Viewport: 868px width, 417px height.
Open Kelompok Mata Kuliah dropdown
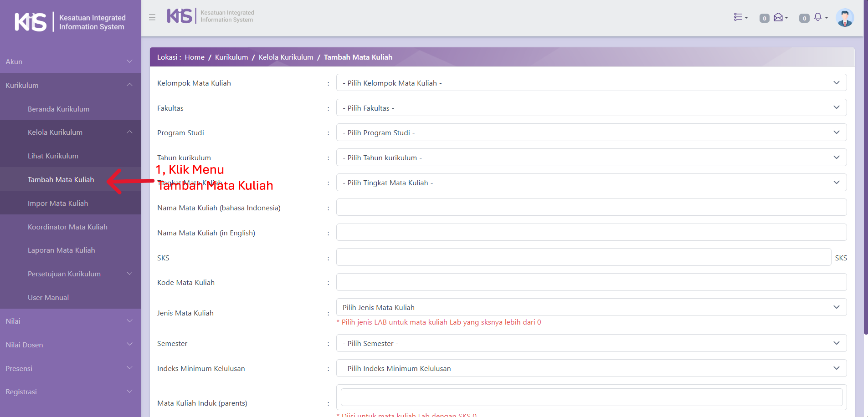[591, 83]
